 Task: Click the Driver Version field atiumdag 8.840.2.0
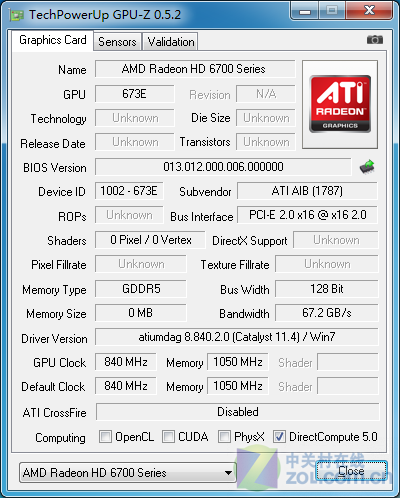pyautogui.click(x=237, y=337)
